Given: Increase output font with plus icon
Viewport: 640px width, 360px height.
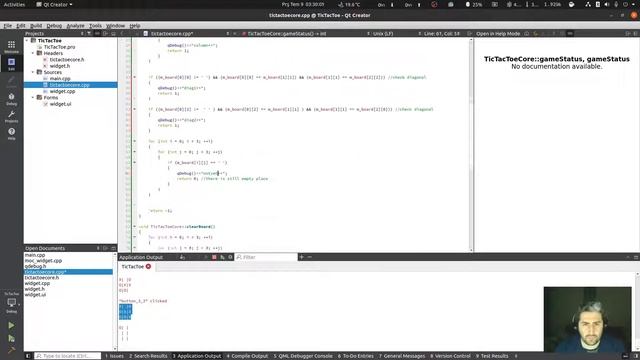Looking at the screenshot, I should point(302,257).
